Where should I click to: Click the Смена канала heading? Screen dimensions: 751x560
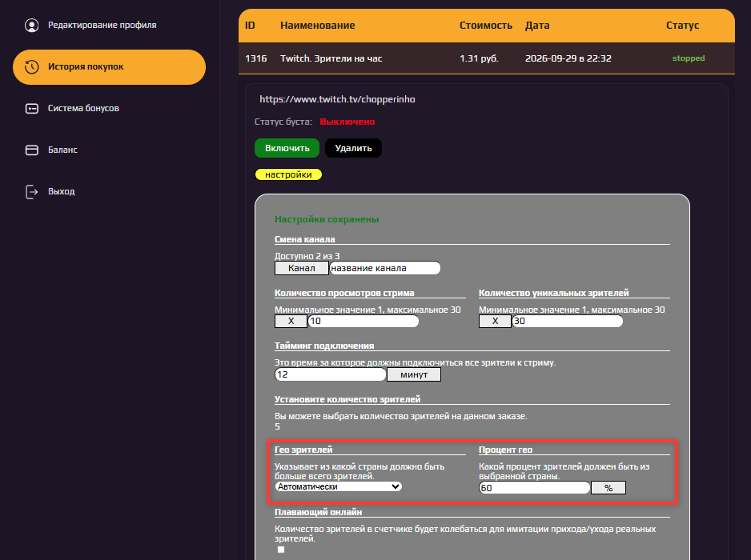point(304,239)
